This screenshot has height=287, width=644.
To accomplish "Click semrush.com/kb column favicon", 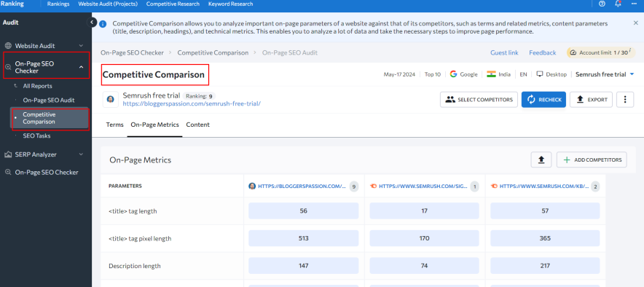I will [x=495, y=186].
